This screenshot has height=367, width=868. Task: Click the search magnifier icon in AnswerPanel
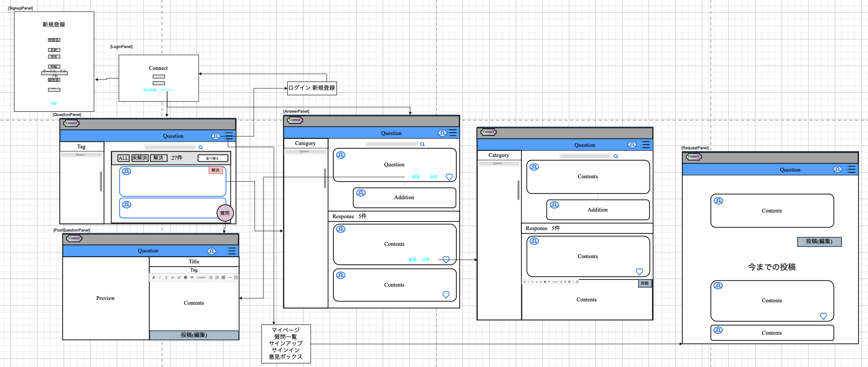tap(422, 144)
